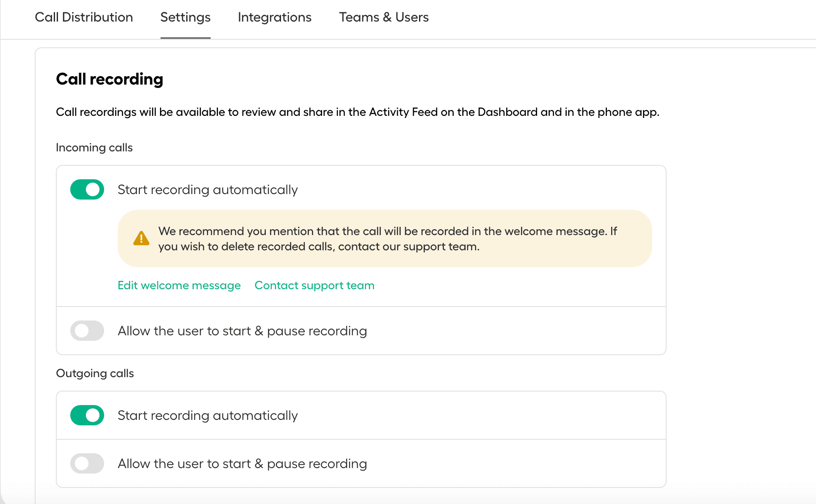Click incoming 'Allow the user to start & pause' label
Screen dimensions: 816x504
click(x=242, y=331)
